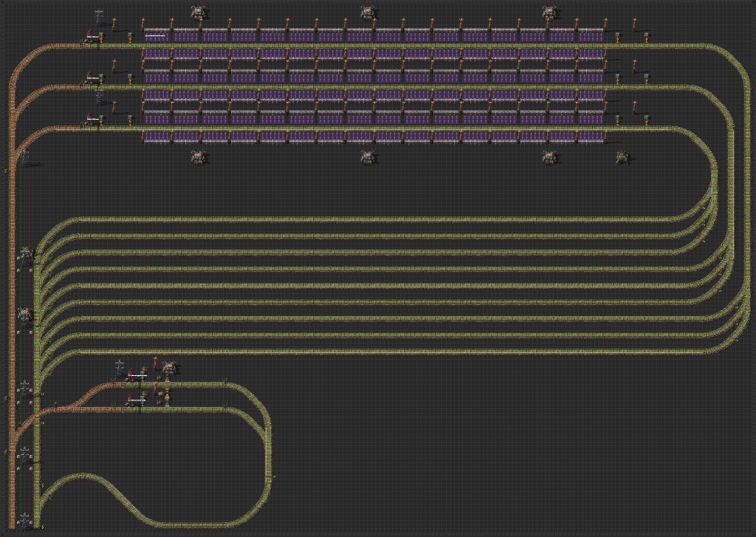Image resolution: width=756 pixels, height=537 pixels.
Task: Click the radar below the wagon rows
Action: (622, 157)
